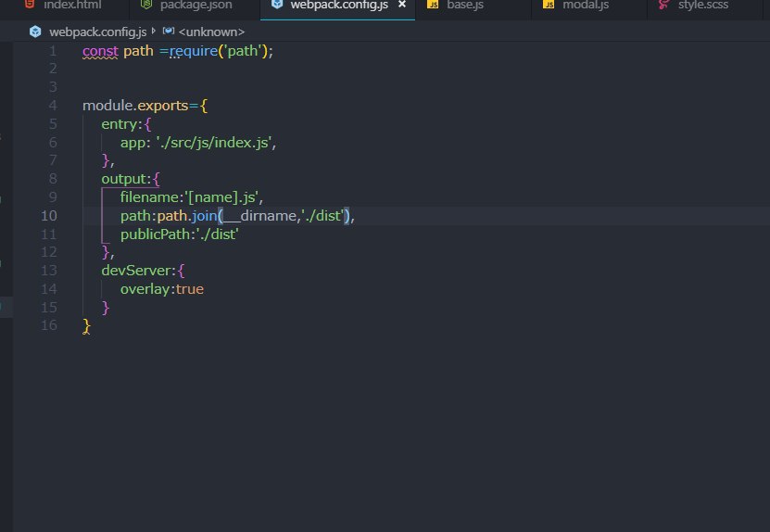Click the 'entry' key on line 5

point(120,124)
